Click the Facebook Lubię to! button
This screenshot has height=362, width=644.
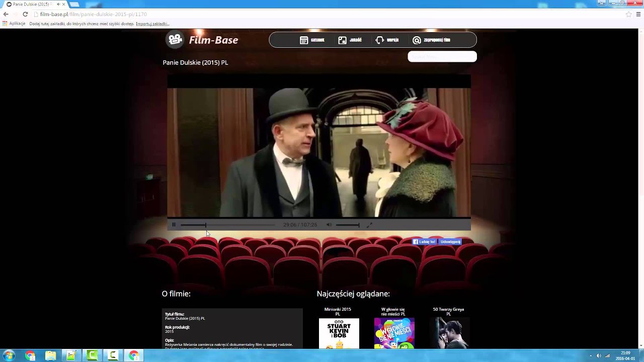pos(424,242)
